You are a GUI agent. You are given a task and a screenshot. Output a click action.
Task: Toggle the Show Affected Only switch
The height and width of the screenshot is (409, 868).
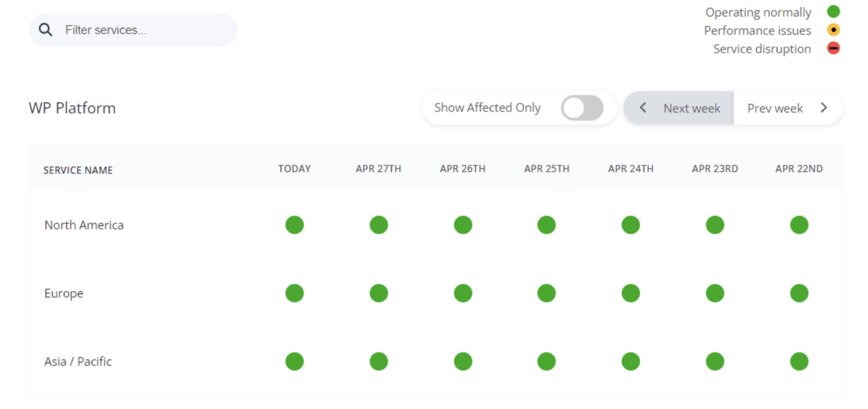(x=582, y=108)
